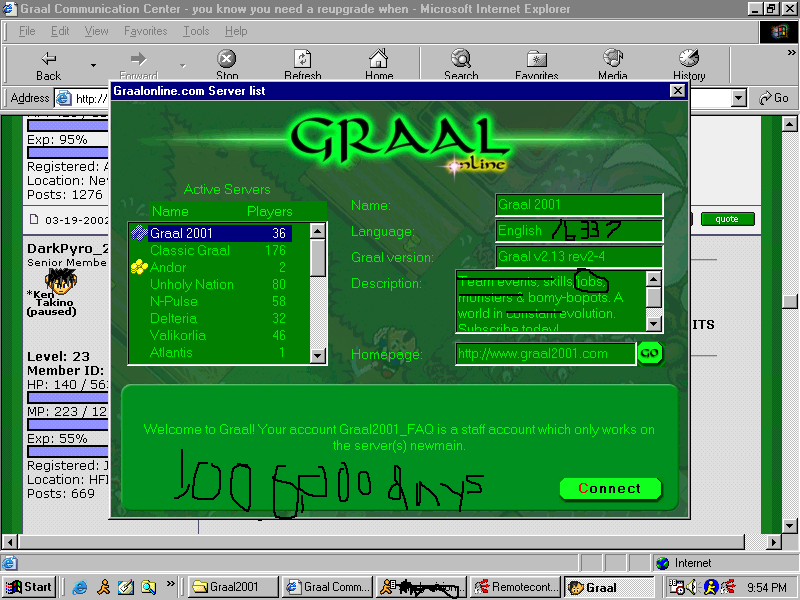Open the Favorites menu
Screen dimensions: 800x600
coord(145,31)
